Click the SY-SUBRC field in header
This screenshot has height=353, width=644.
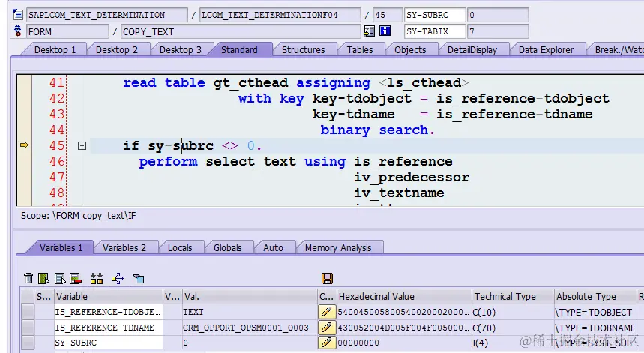[x=435, y=15]
